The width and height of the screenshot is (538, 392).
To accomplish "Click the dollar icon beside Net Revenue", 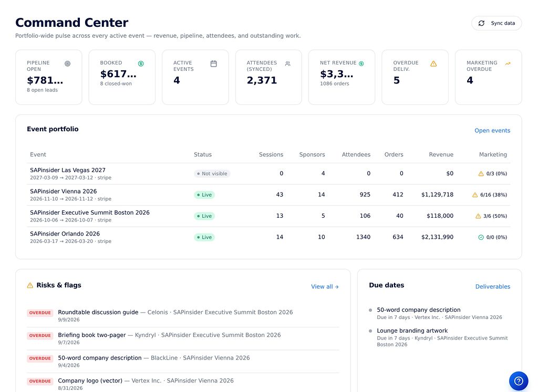I will pyautogui.click(x=361, y=63).
